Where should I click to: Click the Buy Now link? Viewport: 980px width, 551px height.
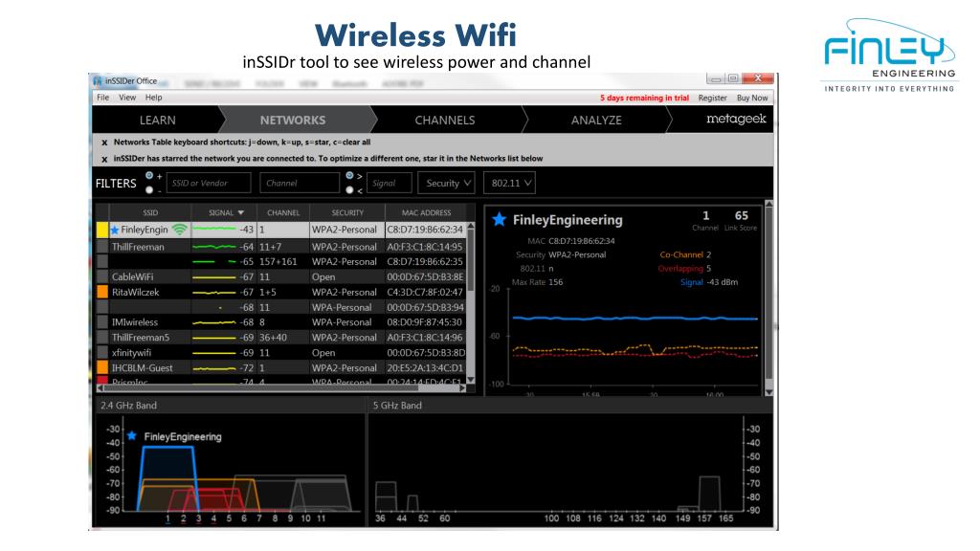752,99
